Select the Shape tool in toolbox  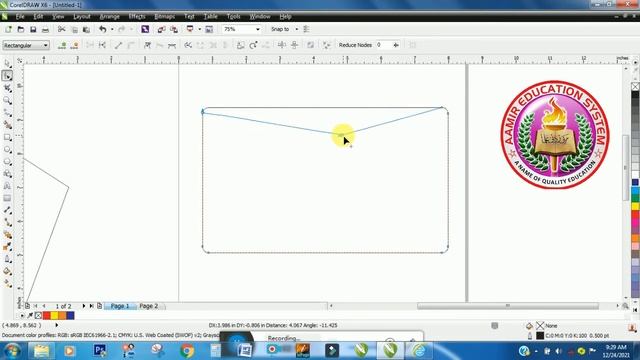[x=7, y=76]
